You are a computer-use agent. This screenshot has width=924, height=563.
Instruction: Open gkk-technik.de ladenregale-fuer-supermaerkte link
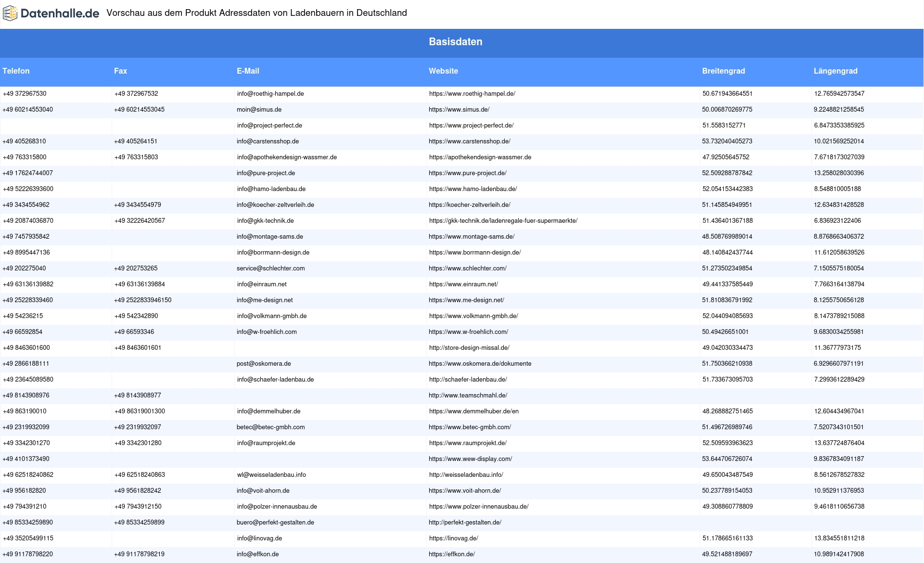tap(503, 221)
